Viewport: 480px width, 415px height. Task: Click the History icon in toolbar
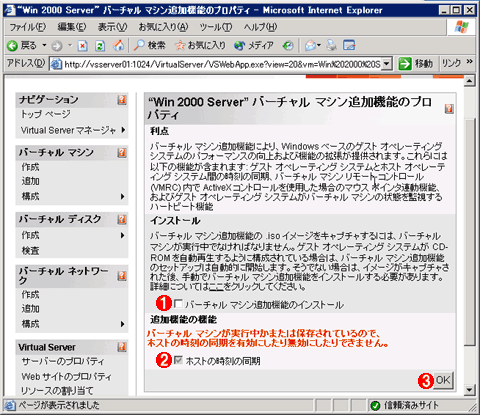click(x=288, y=46)
